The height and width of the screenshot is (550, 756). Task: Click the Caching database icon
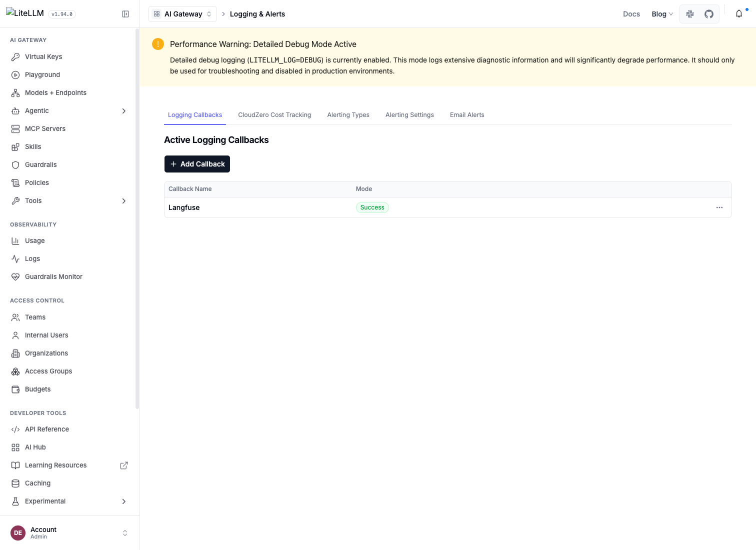pyautogui.click(x=15, y=483)
